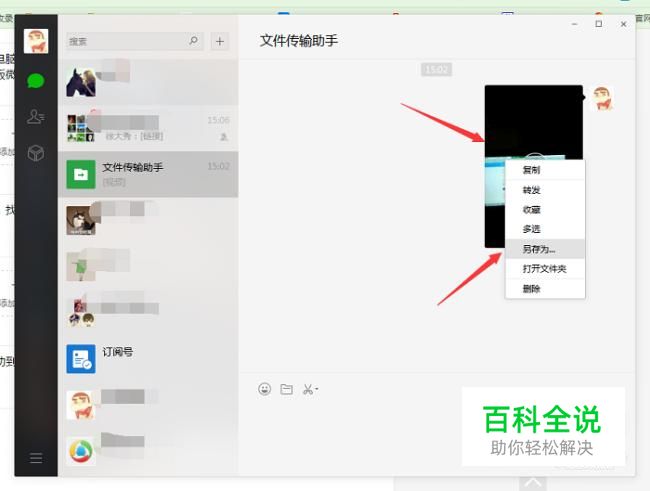Expand the screenshot options dropdown arrow
Screen dimensions: 650x491
tap(317, 389)
